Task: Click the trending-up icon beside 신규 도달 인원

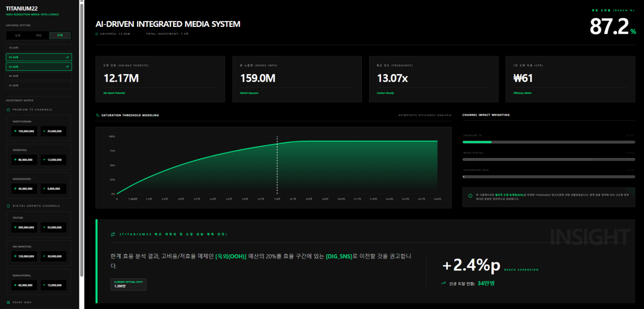Action: (444, 283)
